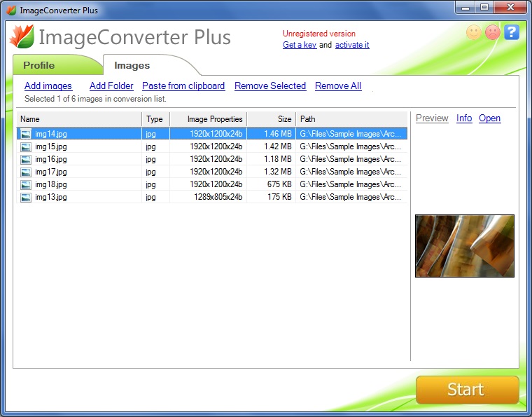The height and width of the screenshot is (417, 532).
Task: Click the Unregistered version text
Action: (x=319, y=34)
